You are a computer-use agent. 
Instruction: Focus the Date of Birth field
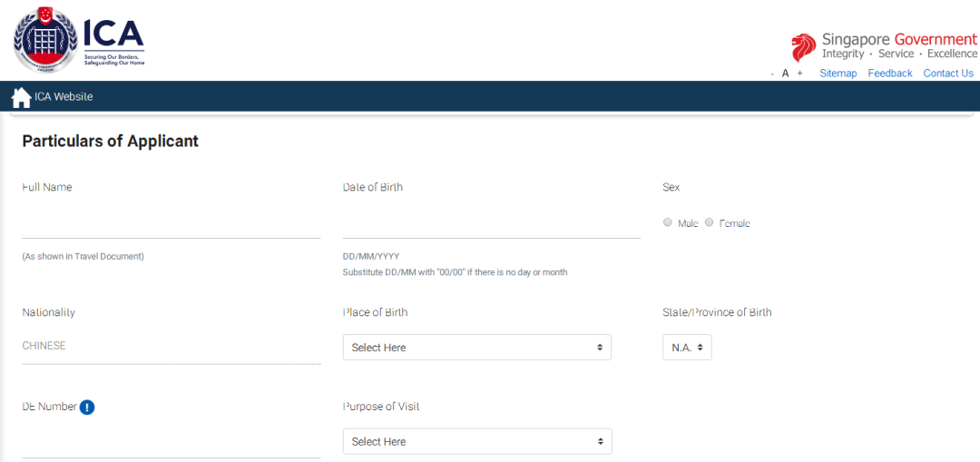coord(491,224)
